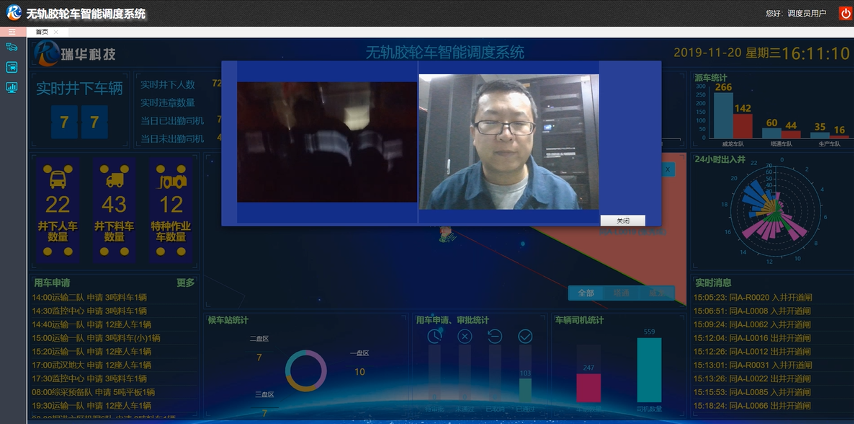Click message 15:06:51 同A-L0008 入井开道闸
The height and width of the screenshot is (424, 854).
click(752, 311)
